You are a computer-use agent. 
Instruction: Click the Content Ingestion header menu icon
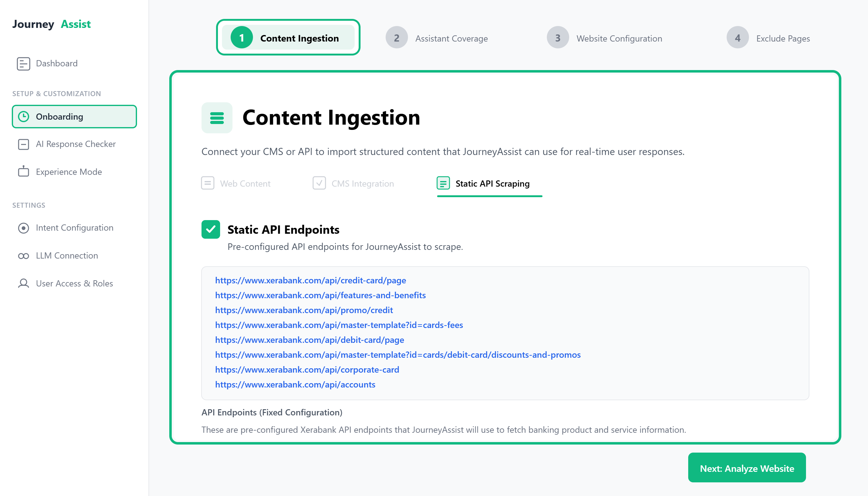[217, 118]
